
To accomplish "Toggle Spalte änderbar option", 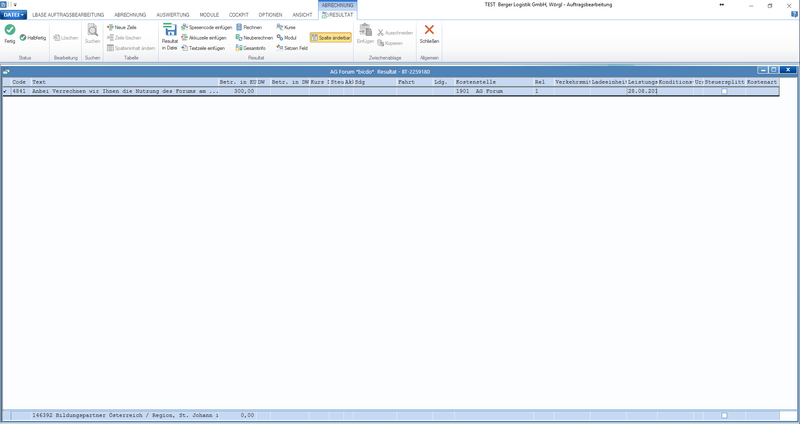I will pos(331,38).
